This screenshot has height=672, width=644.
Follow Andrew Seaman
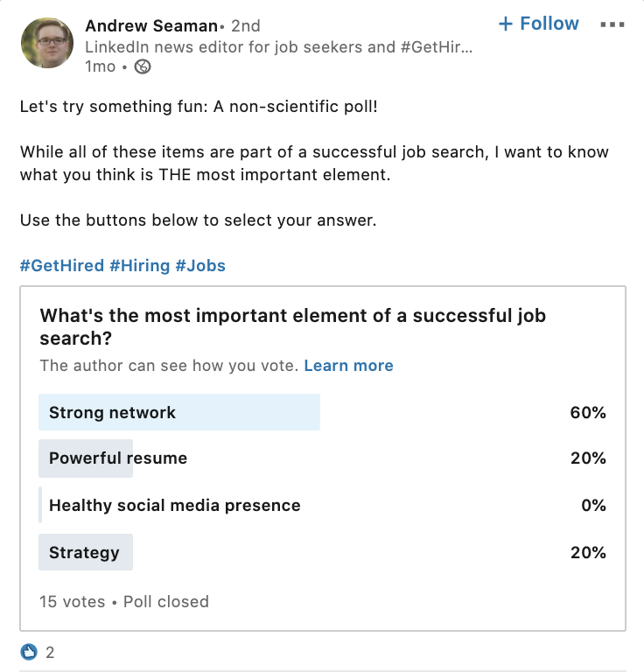tap(538, 24)
